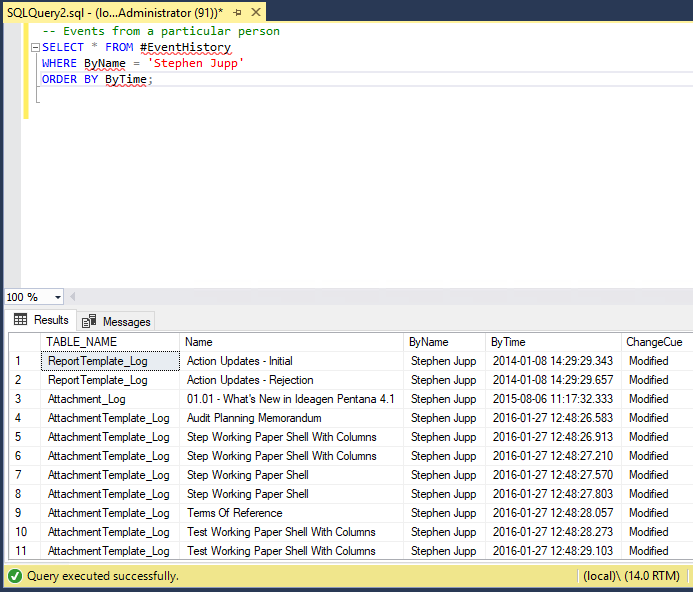Click time '2014-01-08 14:29:29.343'
This screenshot has width=693, height=592.
pyautogui.click(x=553, y=361)
